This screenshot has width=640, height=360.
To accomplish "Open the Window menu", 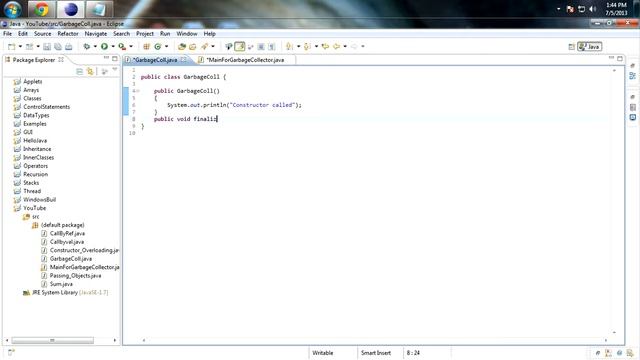I will 187,34.
